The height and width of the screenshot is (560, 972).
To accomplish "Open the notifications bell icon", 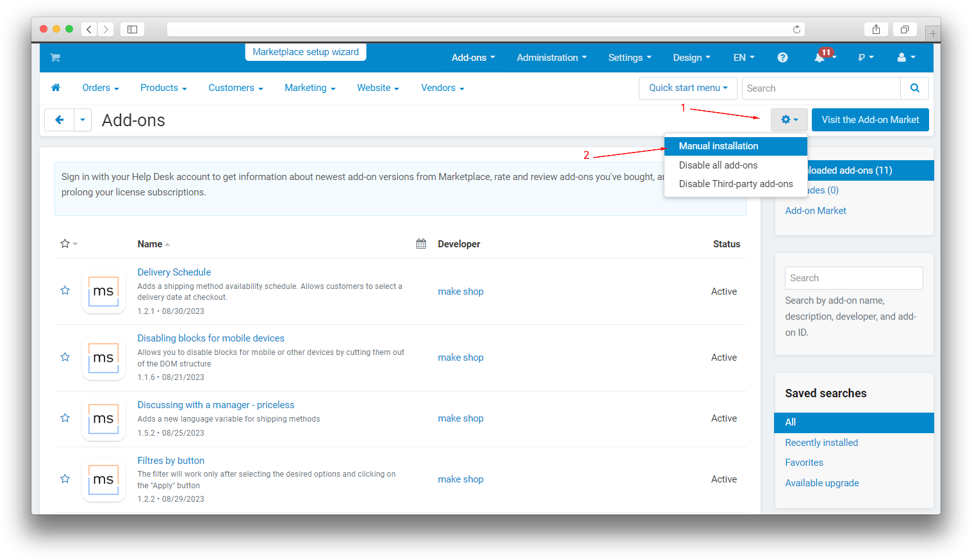I will pyautogui.click(x=820, y=58).
